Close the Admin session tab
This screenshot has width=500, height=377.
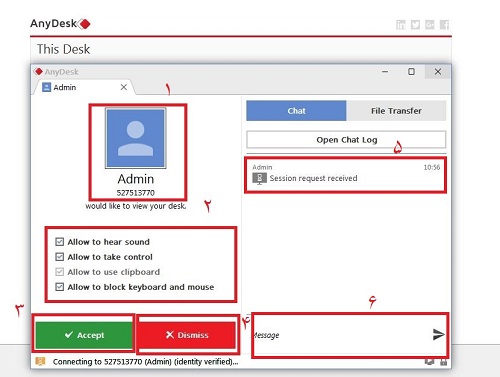tap(124, 87)
